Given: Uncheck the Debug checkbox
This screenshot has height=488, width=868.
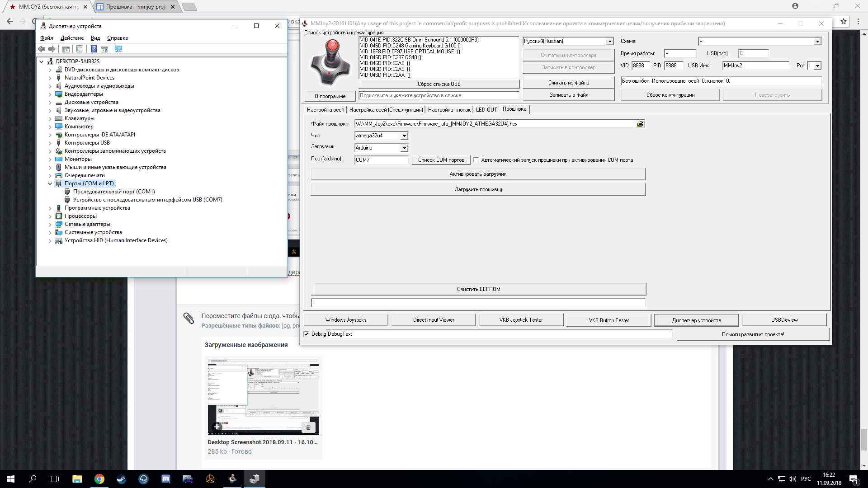Looking at the screenshot, I should pyautogui.click(x=307, y=334).
